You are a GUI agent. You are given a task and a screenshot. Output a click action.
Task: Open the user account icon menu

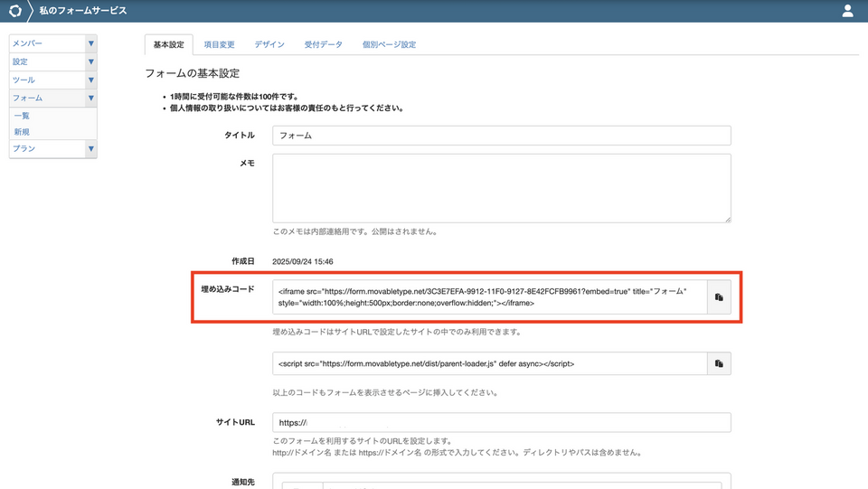847,11
